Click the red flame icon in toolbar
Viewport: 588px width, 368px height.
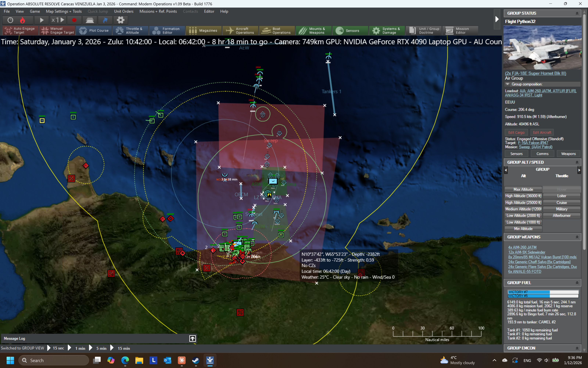tap(23, 20)
